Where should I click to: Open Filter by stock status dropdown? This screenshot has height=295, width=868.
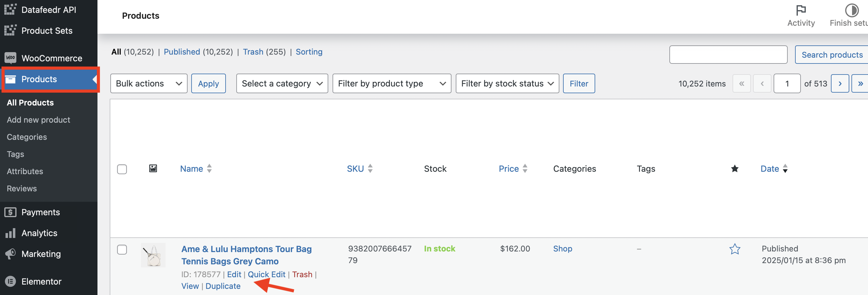[507, 83]
